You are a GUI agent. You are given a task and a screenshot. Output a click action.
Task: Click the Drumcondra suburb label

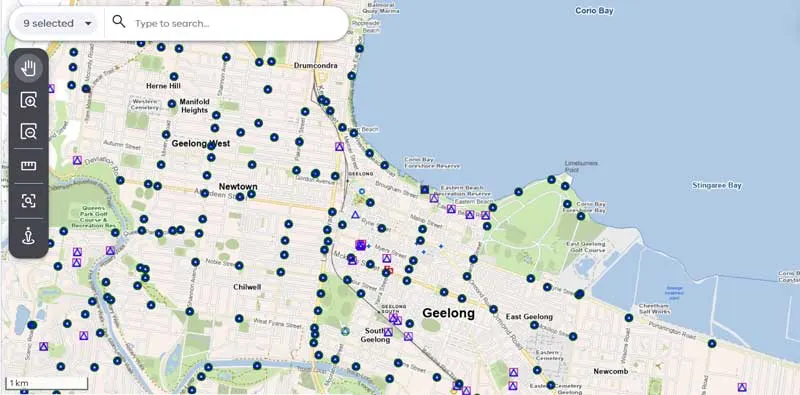click(x=315, y=65)
